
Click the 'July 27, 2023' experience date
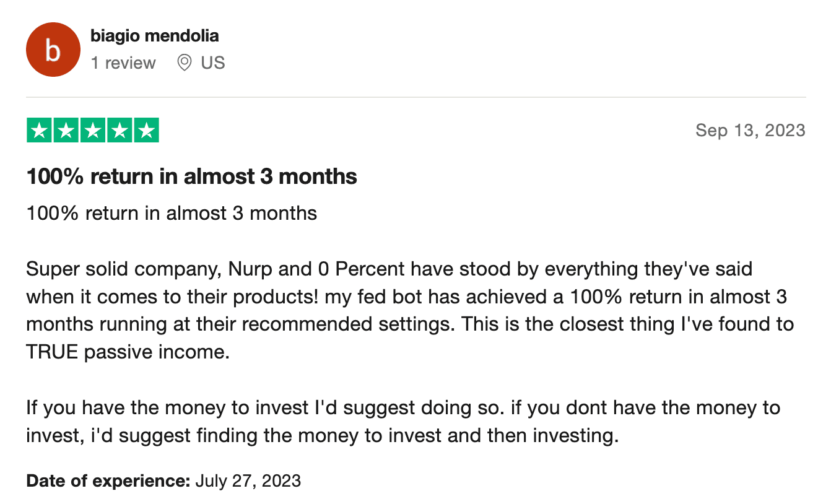point(248,480)
